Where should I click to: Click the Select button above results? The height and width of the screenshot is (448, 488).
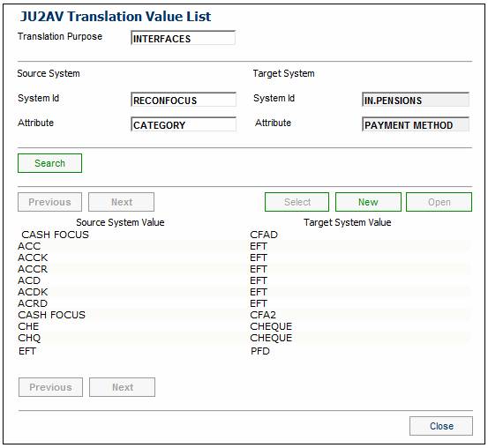point(297,202)
